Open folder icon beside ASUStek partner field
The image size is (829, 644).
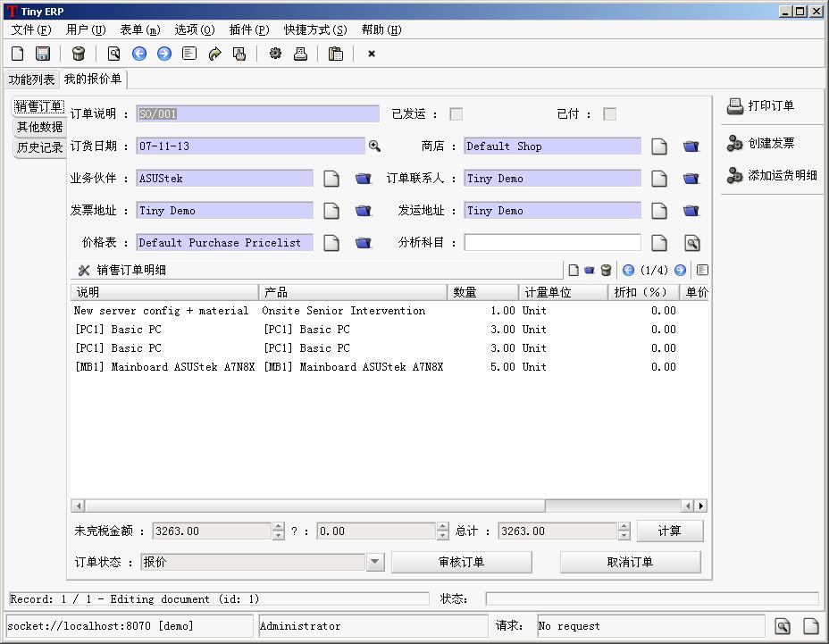pos(363,179)
